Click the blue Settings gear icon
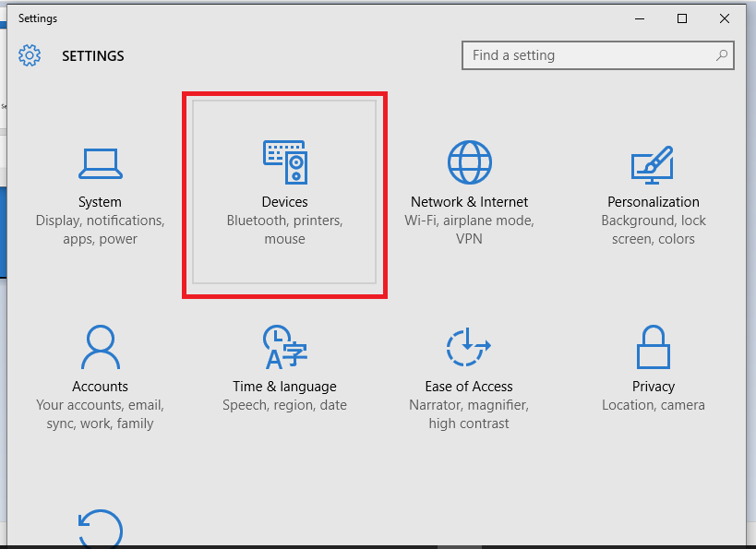Screen dimensions: 756x549 30,55
